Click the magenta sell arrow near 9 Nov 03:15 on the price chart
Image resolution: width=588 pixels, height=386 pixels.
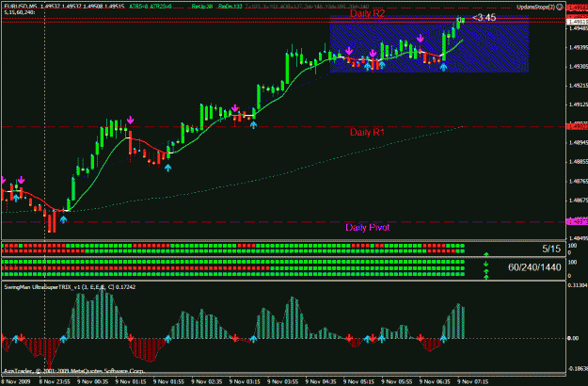pos(235,108)
